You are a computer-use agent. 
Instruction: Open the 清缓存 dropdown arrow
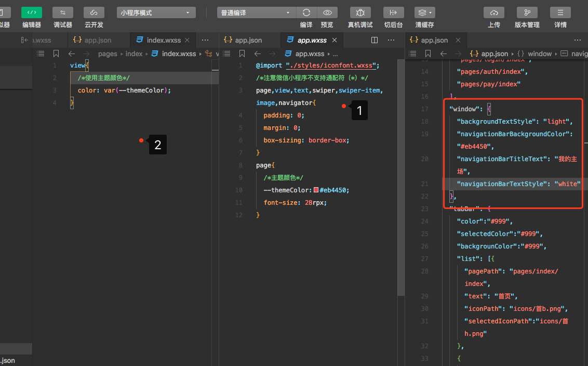(431, 13)
